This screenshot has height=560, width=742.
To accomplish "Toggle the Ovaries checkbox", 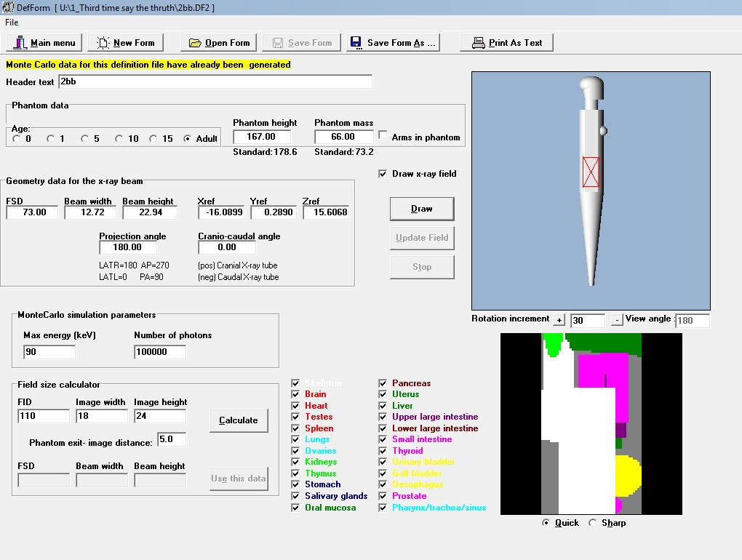I will (x=295, y=451).
